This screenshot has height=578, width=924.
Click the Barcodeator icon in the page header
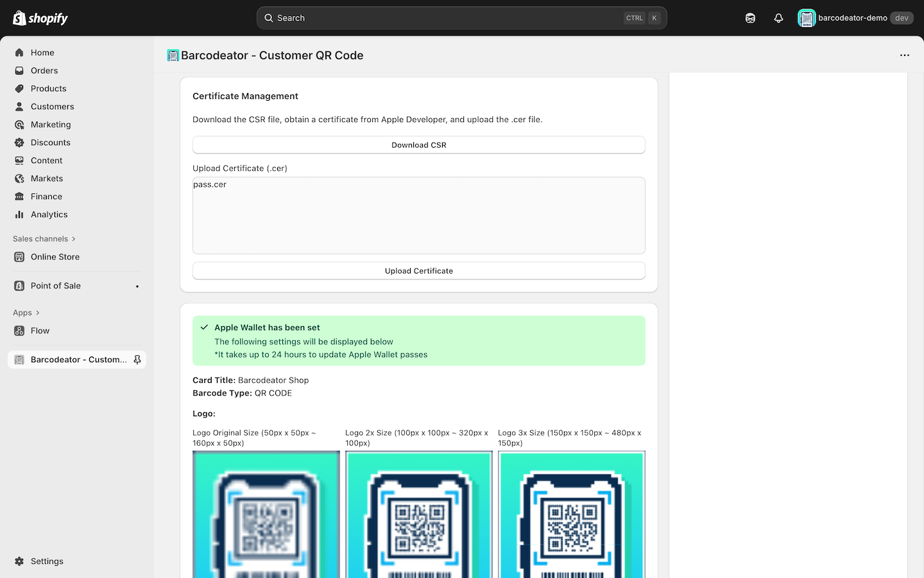pos(172,55)
